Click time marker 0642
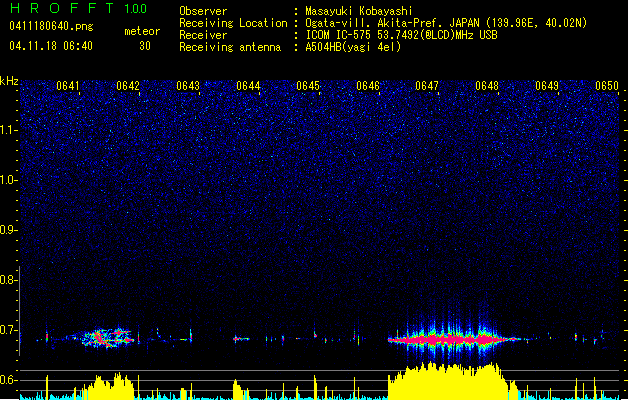This screenshot has width=629, height=400. pyautogui.click(x=128, y=86)
